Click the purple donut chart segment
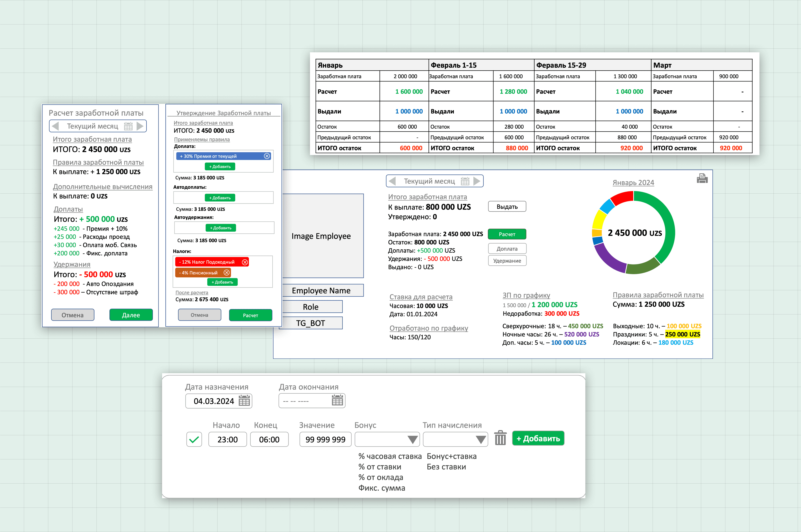The width and height of the screenshot is (801, 532). click(x=608, y=258)
